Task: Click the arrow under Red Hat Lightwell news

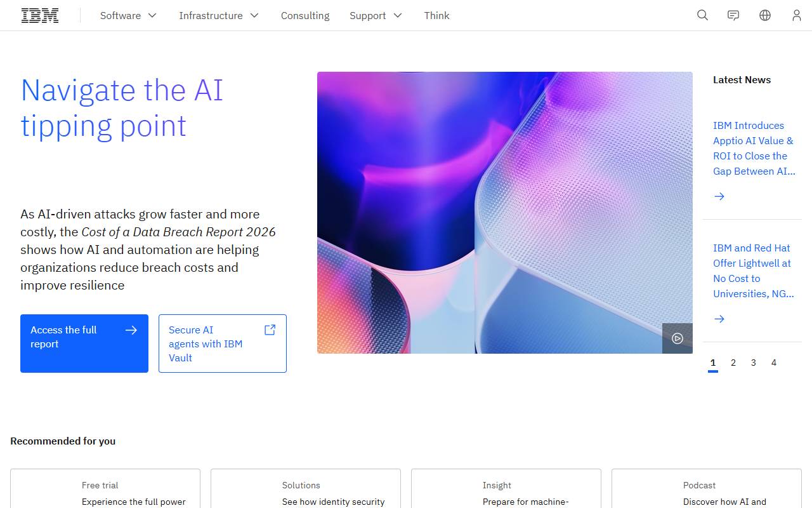Action: [719, 319]
